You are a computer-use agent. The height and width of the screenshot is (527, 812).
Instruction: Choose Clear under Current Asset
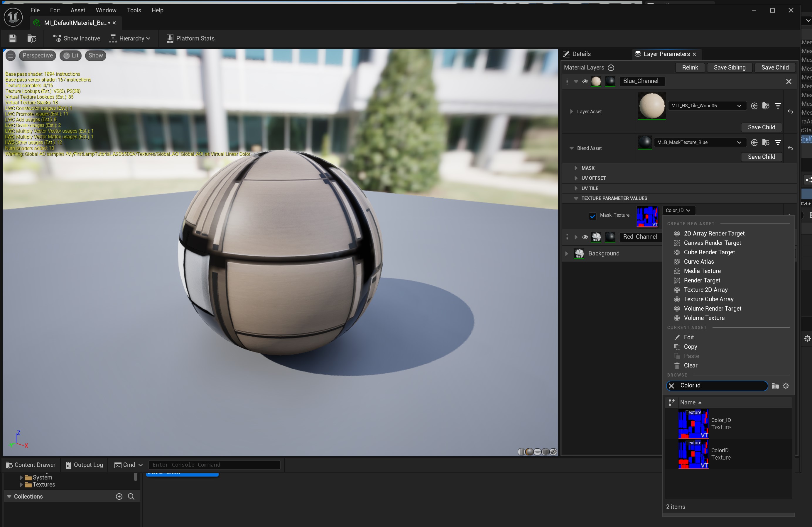click(x=690, y=365)
